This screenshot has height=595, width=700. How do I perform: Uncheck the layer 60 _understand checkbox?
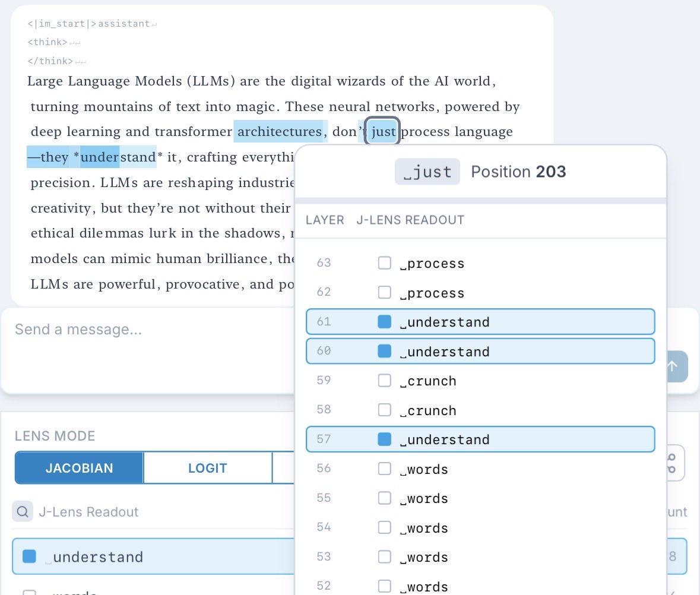pos(384,351)
